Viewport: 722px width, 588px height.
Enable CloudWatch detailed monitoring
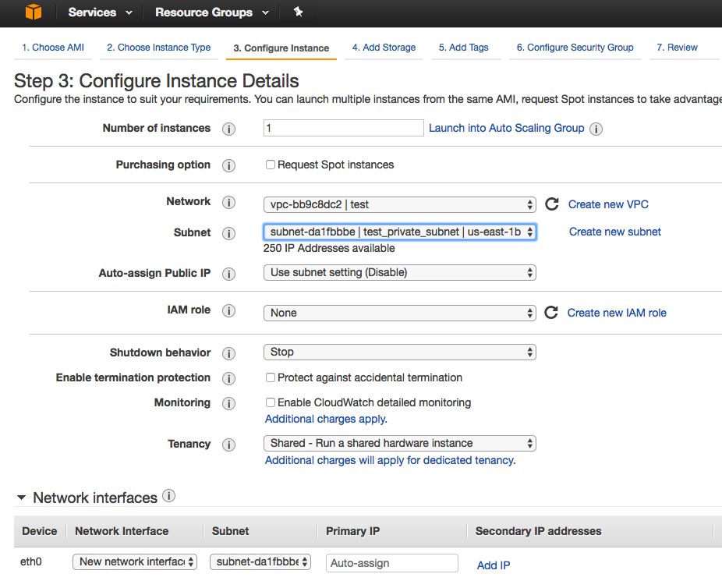[270, 402]
